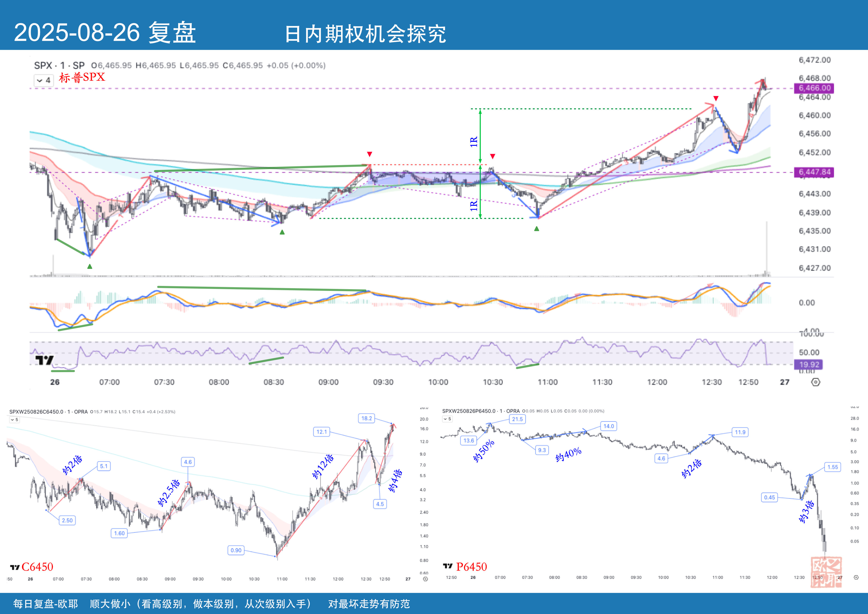Click the purple 6,447.84 price axis label
The width and height of the screenshot is (868, 614).
[814, 172]
